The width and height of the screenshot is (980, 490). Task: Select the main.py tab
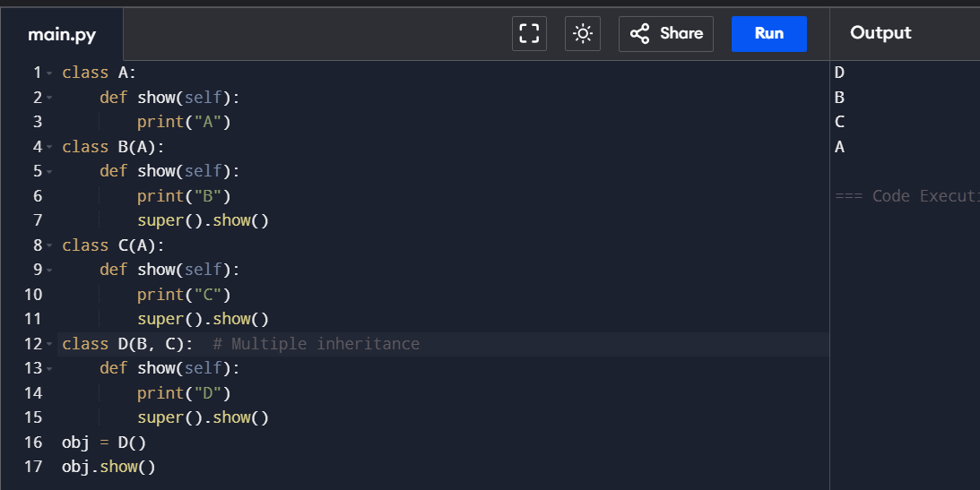[x=62, y=34]
